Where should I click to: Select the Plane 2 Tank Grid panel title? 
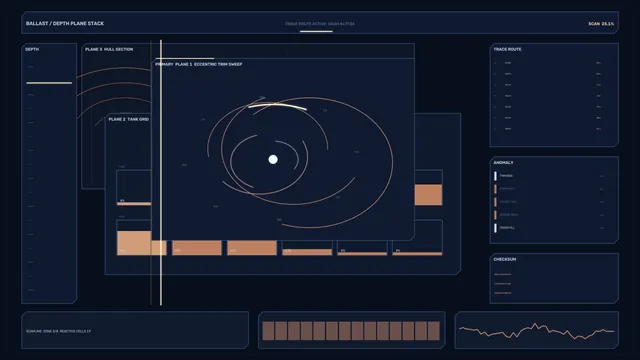pos(129,119)
